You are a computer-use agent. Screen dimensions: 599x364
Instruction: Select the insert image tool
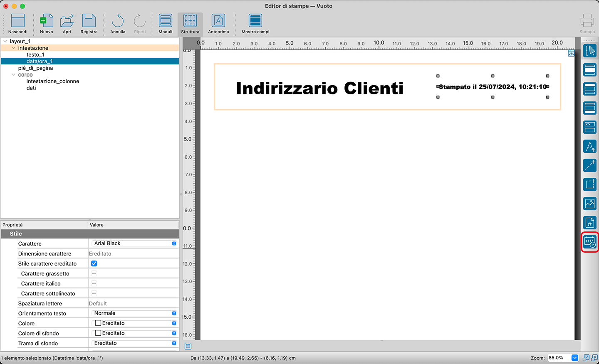[589, 204]
